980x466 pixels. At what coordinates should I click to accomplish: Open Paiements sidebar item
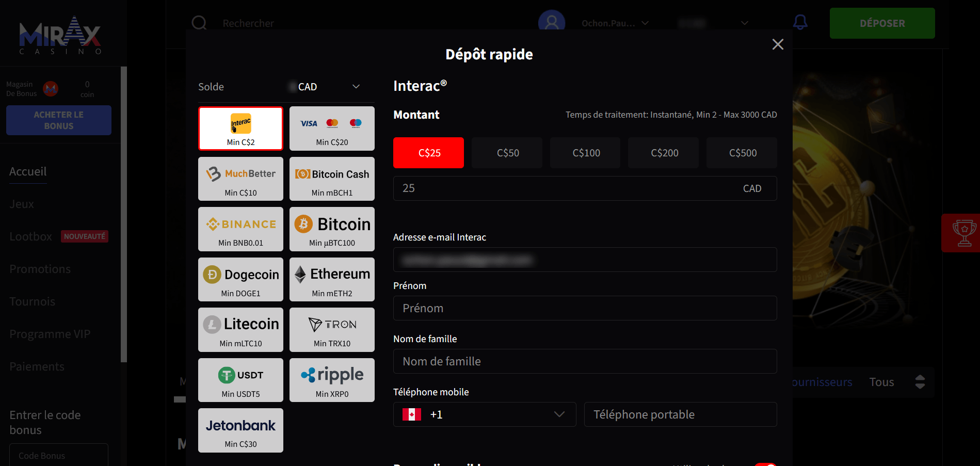pos(37,366)
